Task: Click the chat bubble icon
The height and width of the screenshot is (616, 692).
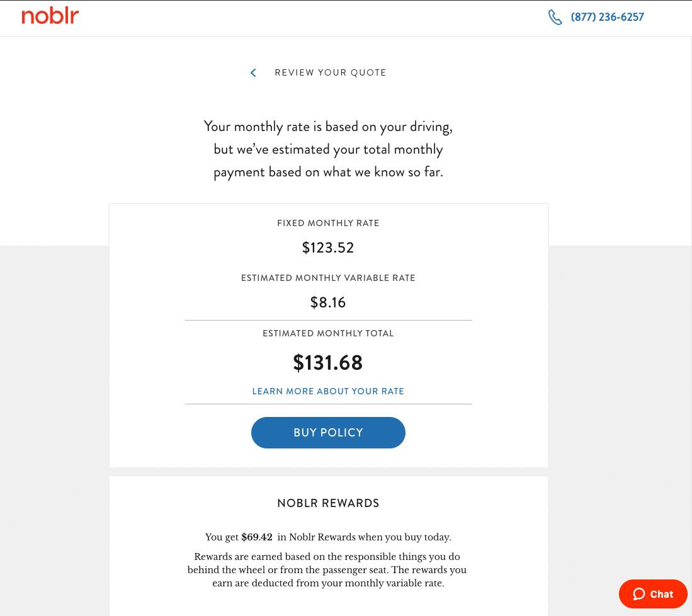Action: point(639,594)
